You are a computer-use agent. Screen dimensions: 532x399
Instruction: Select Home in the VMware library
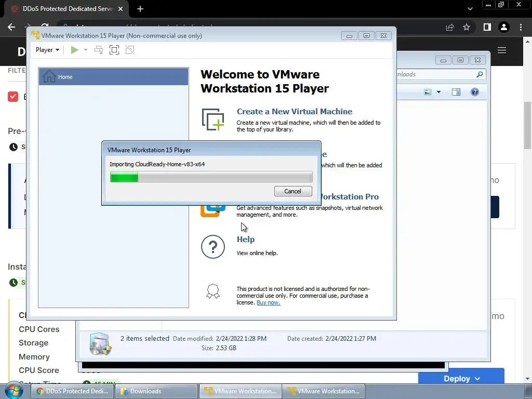click(x=113, y=77)
